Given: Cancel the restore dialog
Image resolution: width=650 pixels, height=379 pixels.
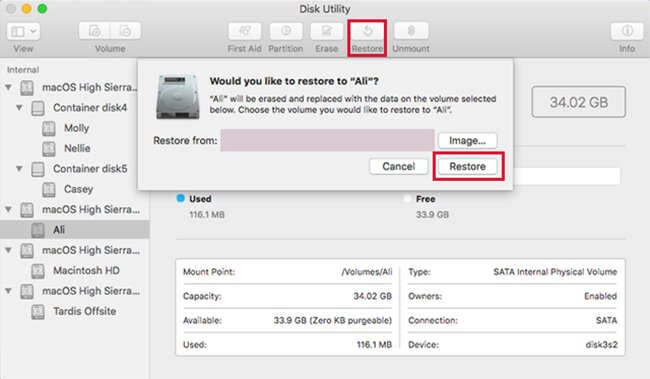Looking at the screenshot, I should 398,166.
